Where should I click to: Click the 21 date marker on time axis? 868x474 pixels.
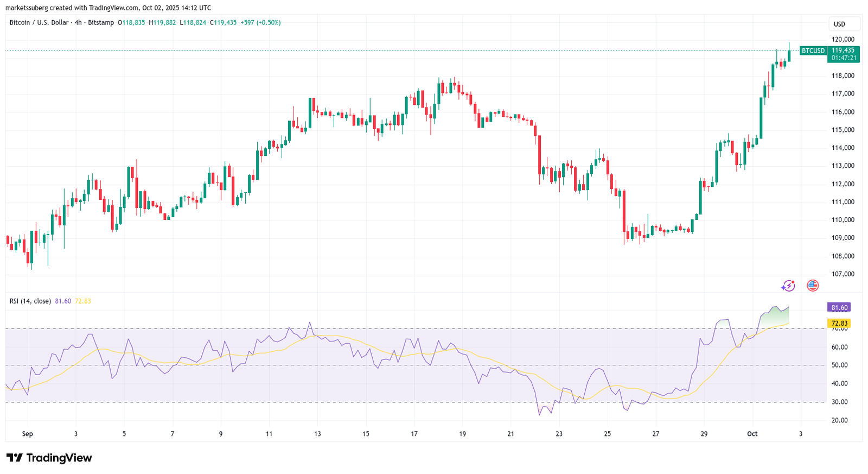point(510,434)
